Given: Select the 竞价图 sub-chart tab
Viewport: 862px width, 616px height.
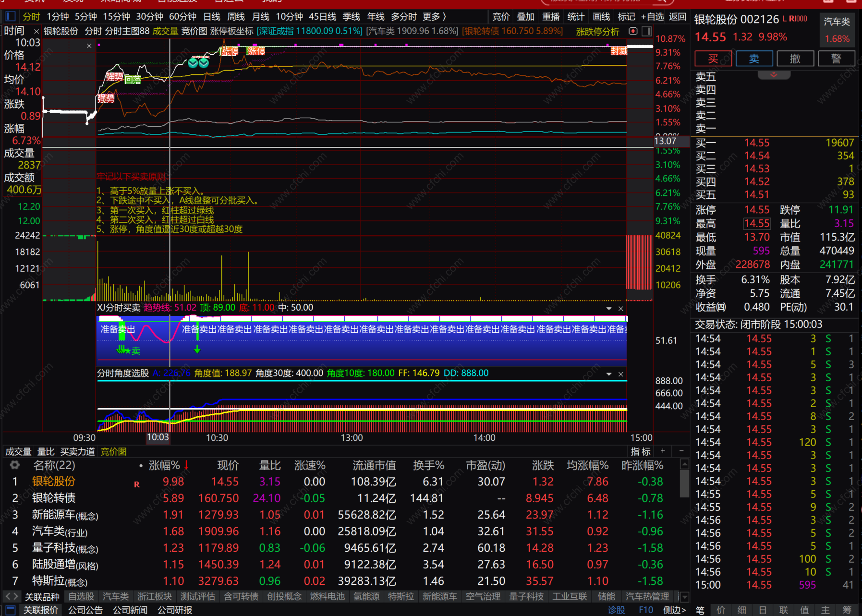Looking at the screenshot, I should [114, 451].
